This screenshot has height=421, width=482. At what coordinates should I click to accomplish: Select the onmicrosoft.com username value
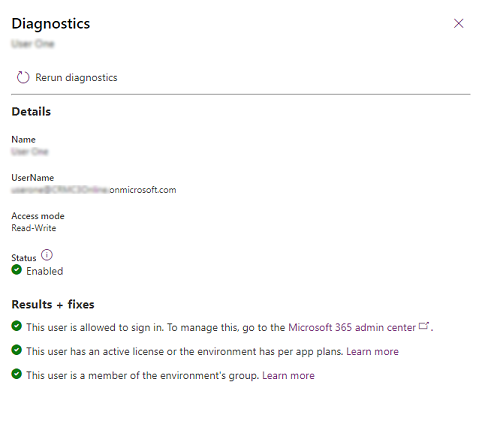point(94,190)
